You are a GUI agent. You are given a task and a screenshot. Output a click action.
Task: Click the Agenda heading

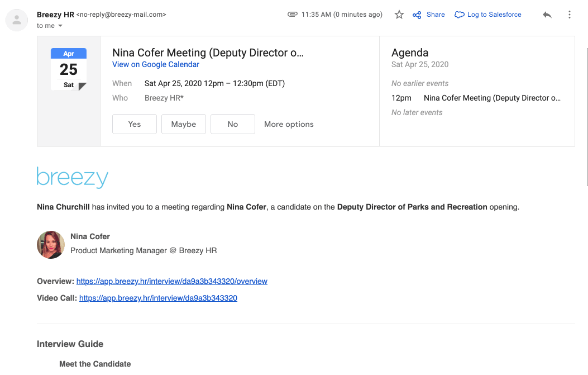[410, 53]
